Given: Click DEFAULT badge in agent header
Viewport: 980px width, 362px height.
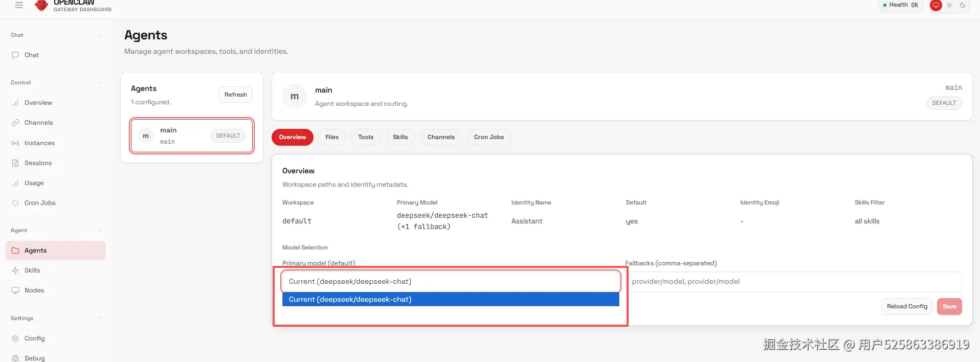Looking at the screenshot, I should (944, 103).
